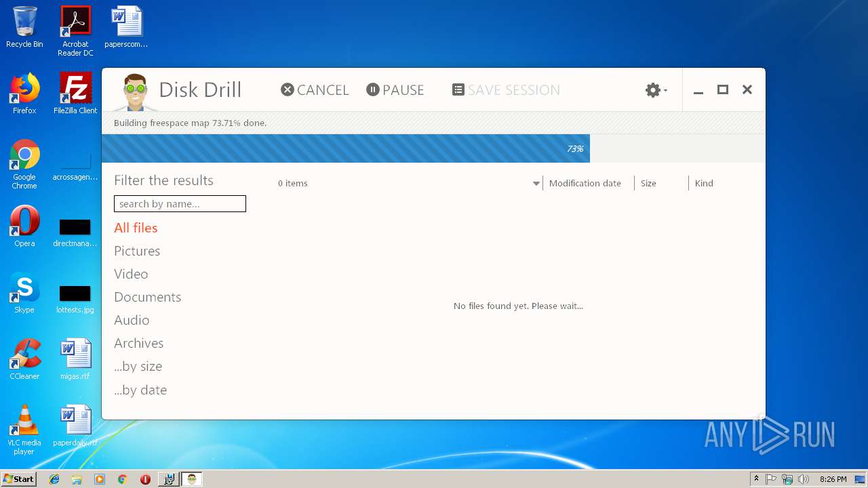
Task: Click the 0 items count label
Action: pyautogui.click(x=292, y=183)
